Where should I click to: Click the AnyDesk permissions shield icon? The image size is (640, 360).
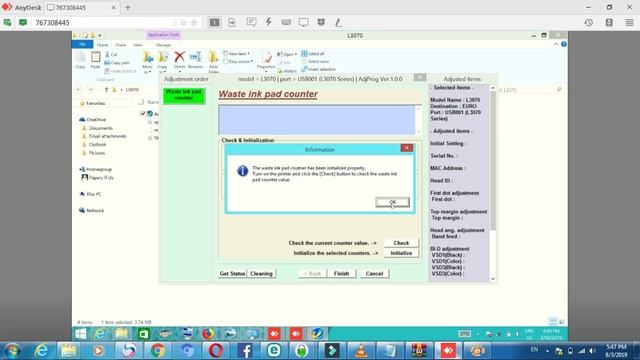point(321,22)
